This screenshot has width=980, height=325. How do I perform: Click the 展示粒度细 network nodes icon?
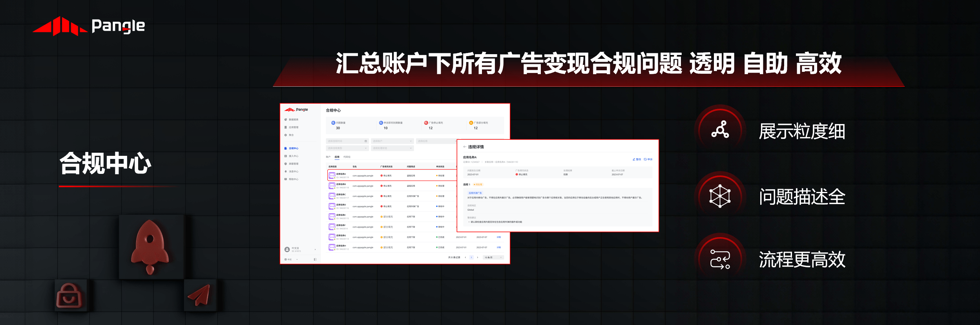720,130
